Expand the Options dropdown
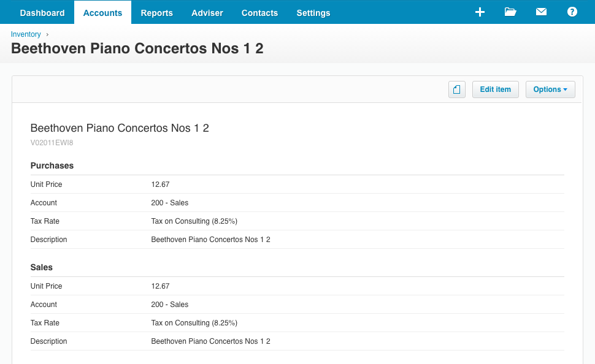The height and width of the screenshot is (364, 595). tap(550, 89)
